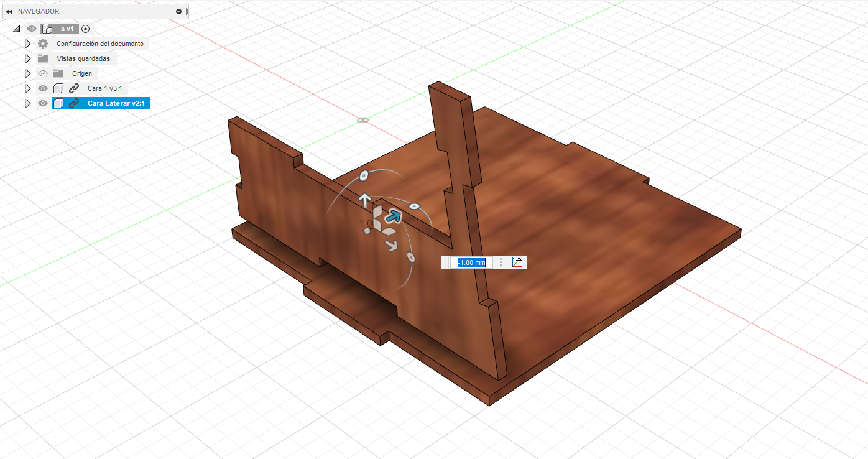Hide 'Cara 1 v3:1' using its eye icon

pos(43,88)
